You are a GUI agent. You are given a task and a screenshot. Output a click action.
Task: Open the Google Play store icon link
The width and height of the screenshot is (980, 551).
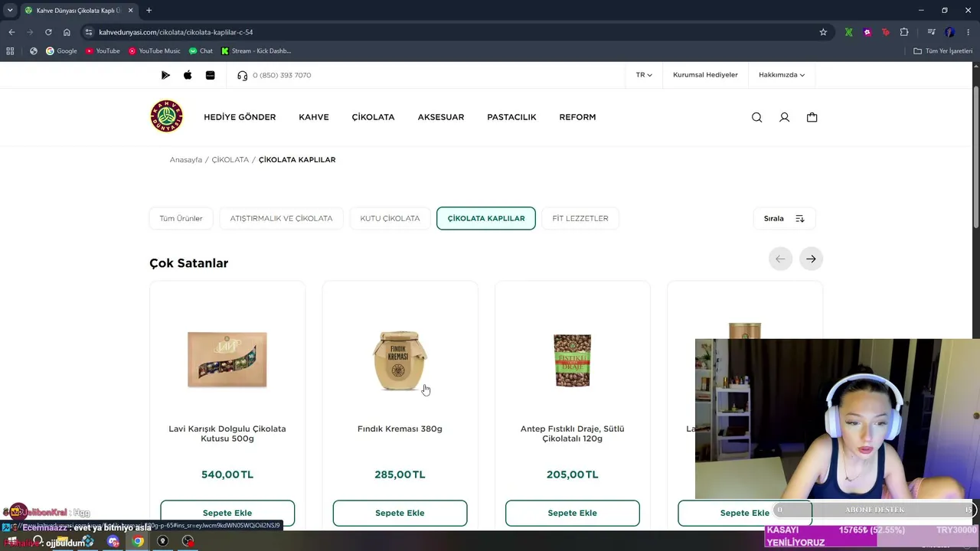(x=165, y=75)
